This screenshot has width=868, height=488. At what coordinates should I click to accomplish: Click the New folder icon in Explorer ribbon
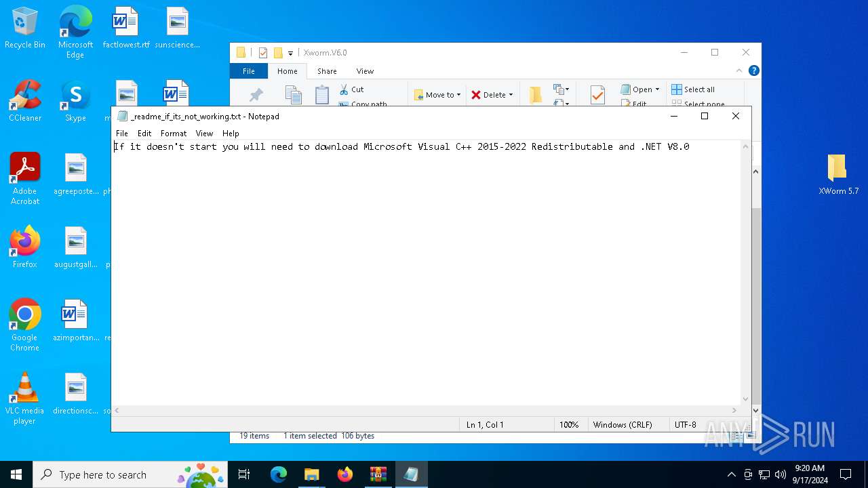pos(536,95)
